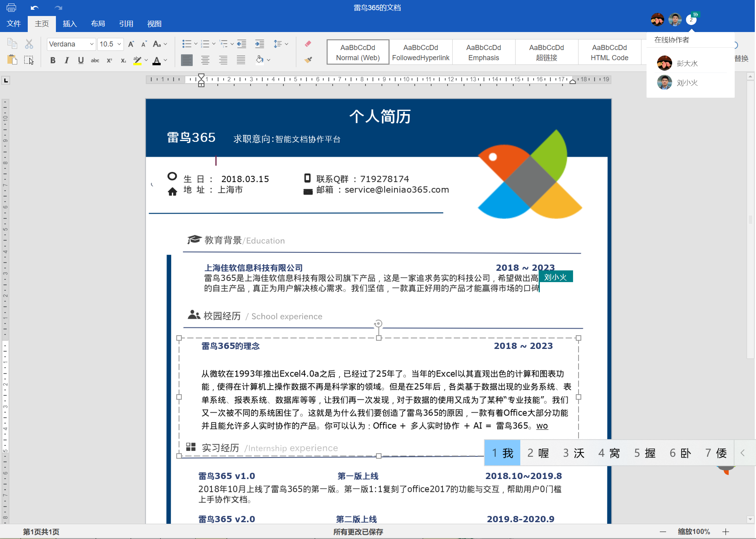Viewport: 756px width, 539px height.
Task: Toggle superscript formatting
Action: click(x=109, y=60)
